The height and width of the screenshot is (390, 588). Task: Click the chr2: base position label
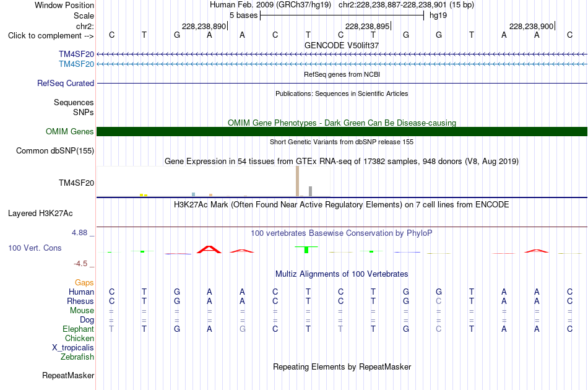85,26
